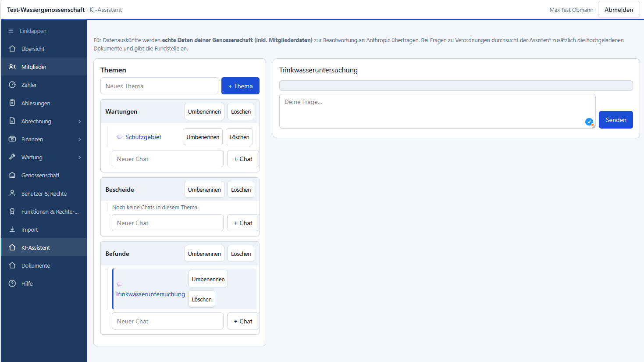Click the Mitglieder people icon
The image size is (644, 362).
pyautogui.click(x=12, y=67)
